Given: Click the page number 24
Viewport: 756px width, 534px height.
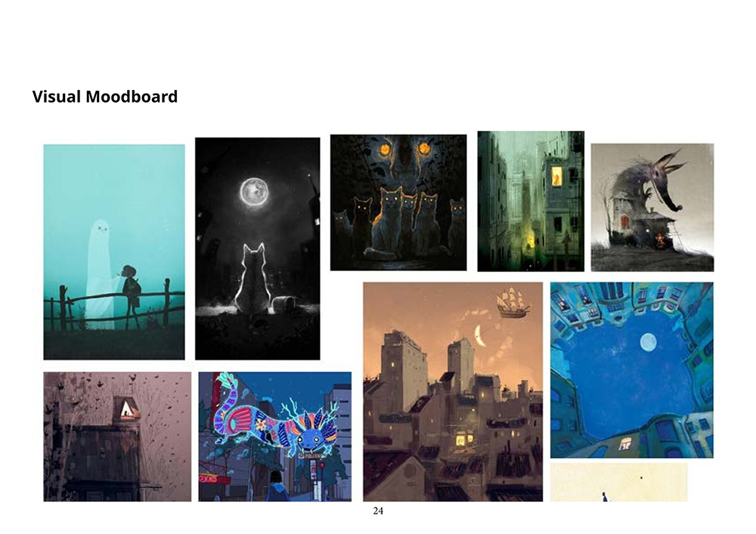Looking at the screenshot, I should (378, 511).
